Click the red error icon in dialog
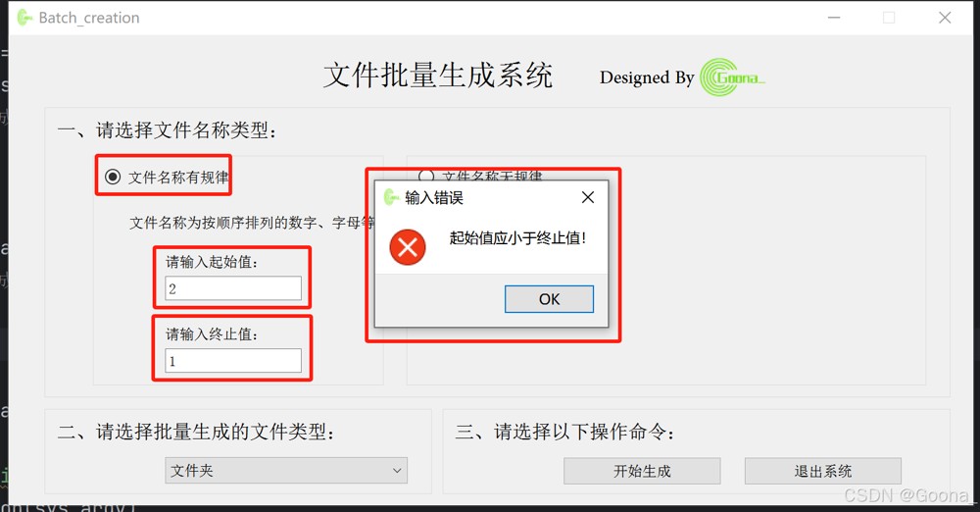This screenshot has height=512, width=980. pyautogui.click(x=408, y=247)
